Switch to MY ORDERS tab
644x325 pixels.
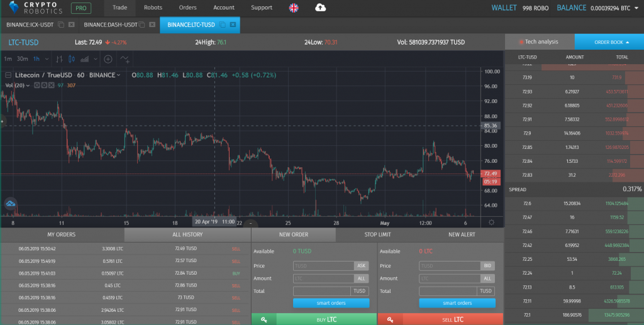[62, 234]
